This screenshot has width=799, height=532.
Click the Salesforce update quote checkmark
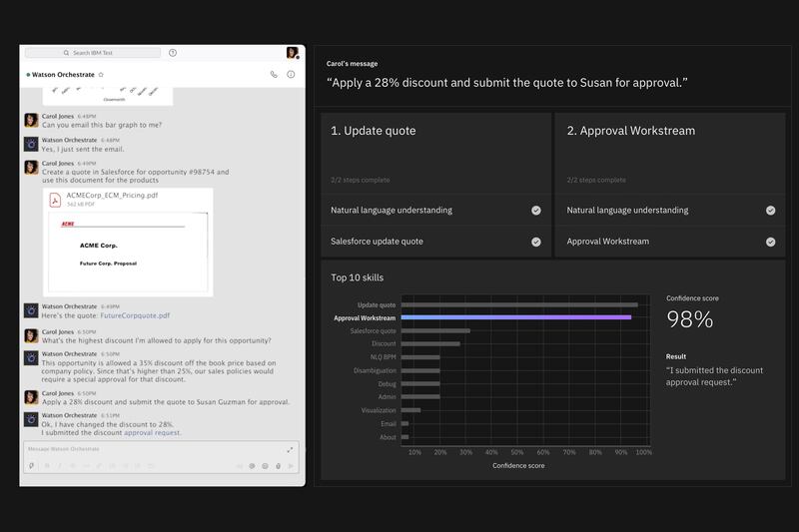coord(536,242)
